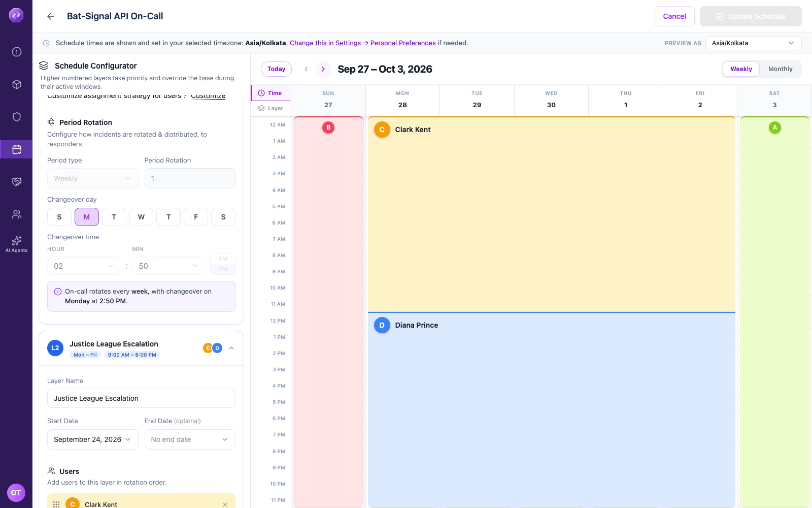Open the calendar Schedules icon in sidebar

tap(17, 149)
